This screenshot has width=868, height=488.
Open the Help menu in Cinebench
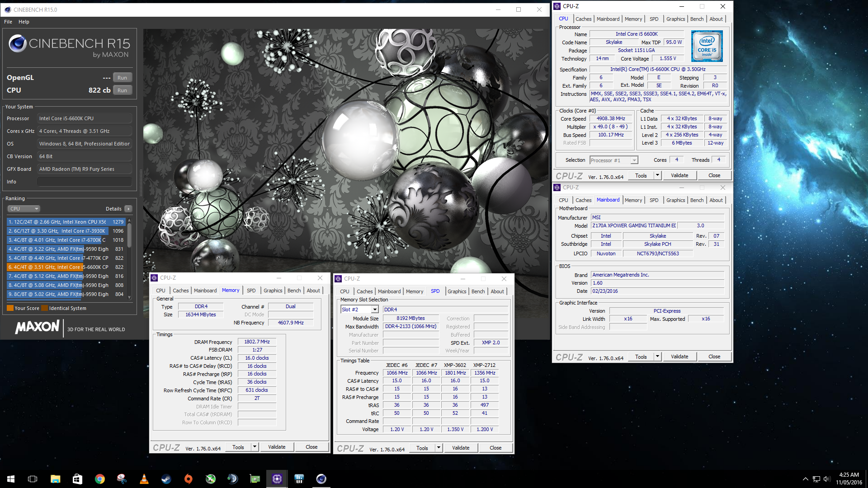24,22
